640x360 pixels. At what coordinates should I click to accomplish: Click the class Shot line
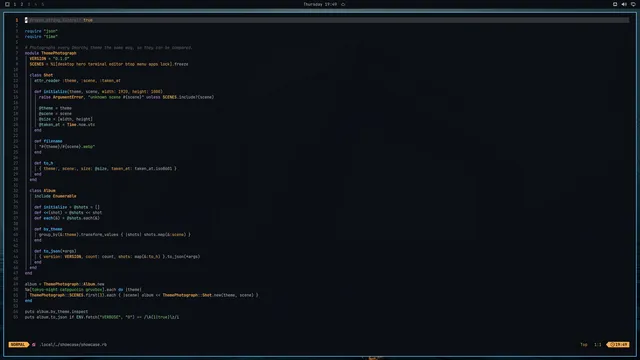41,75
